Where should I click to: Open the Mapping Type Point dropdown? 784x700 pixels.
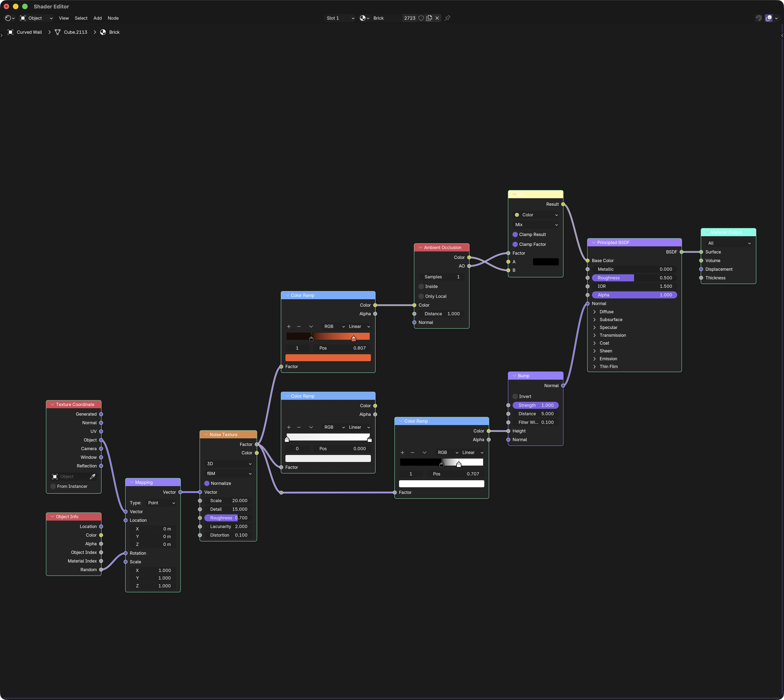(x=161, y=503)
